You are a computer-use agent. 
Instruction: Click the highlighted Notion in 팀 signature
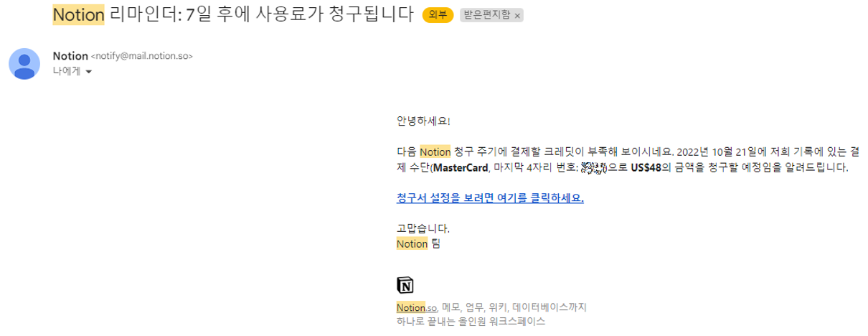coord(412,243)
